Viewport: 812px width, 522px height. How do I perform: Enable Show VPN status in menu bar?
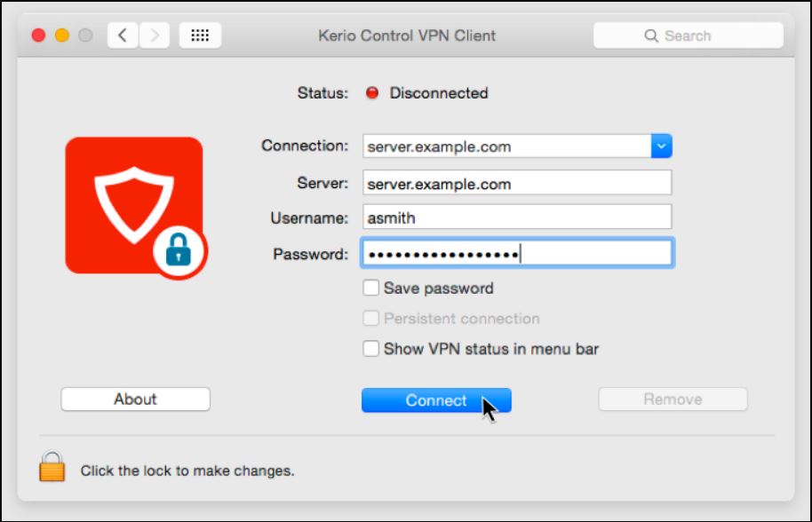tap(370, 349)
